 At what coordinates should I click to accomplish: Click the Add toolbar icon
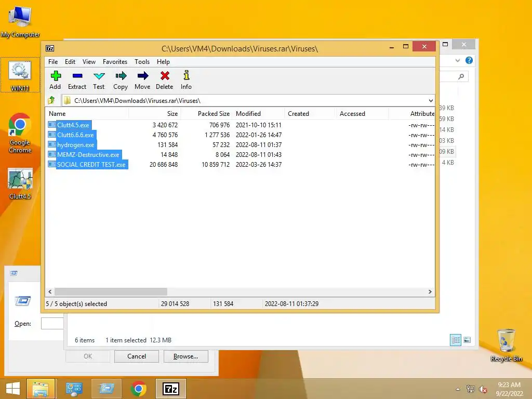[x=55, y=76]
